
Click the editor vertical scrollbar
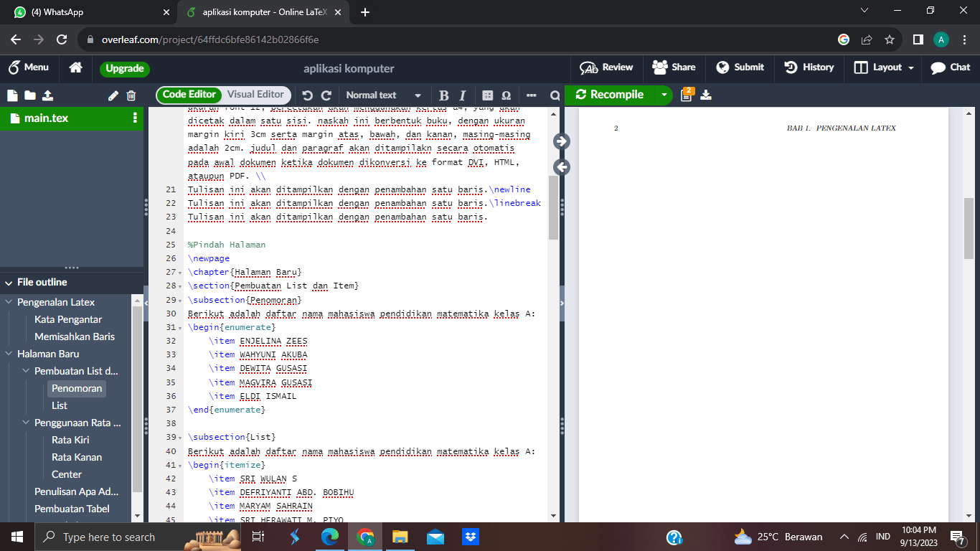(x=553, y=207)
